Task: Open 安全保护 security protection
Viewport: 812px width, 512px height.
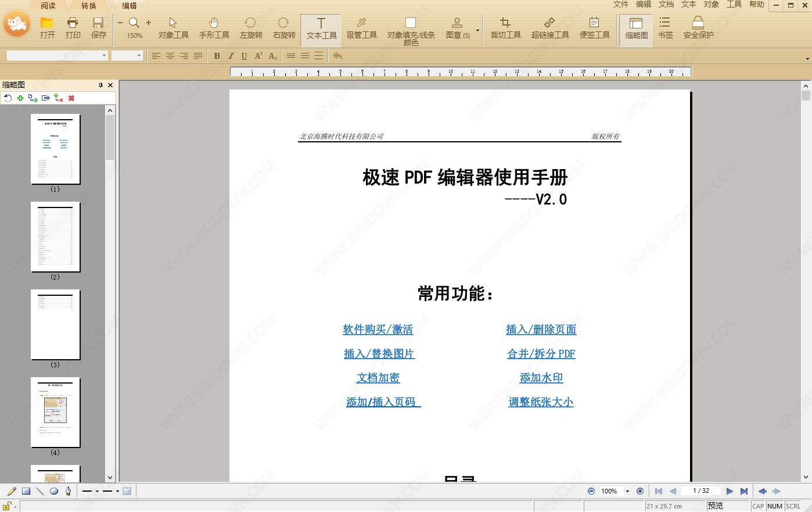Action: click(x=698, y=27)
